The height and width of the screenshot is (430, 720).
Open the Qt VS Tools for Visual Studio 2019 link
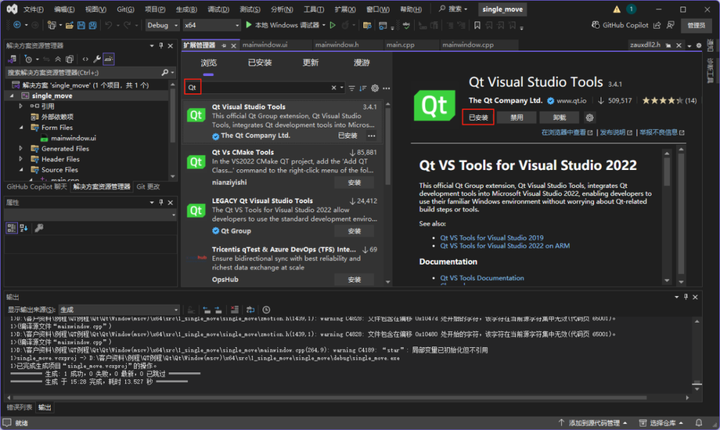click(x=491, y=238)
